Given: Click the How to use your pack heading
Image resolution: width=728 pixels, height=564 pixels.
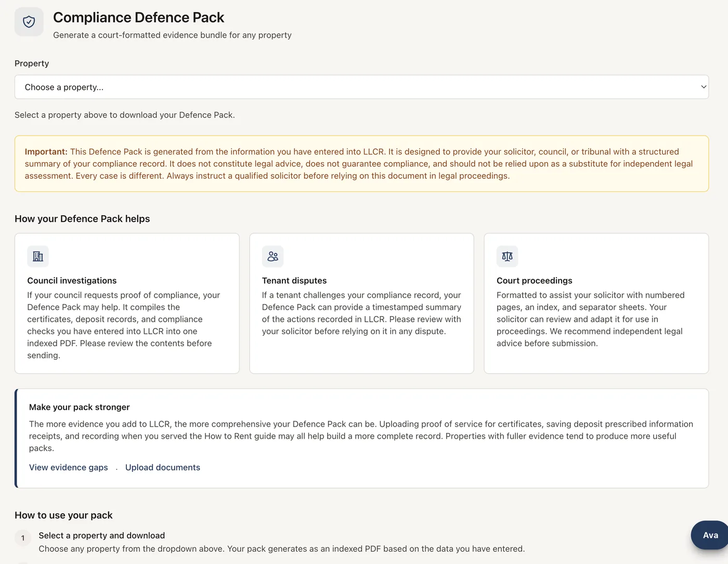Looking at the screenshot, I should tap(63, 515).
